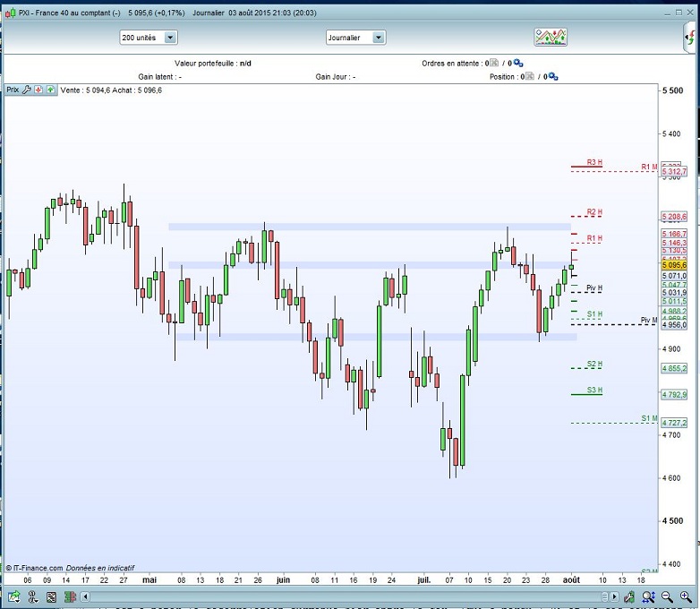Click the Prix label tab

[13, 90]
